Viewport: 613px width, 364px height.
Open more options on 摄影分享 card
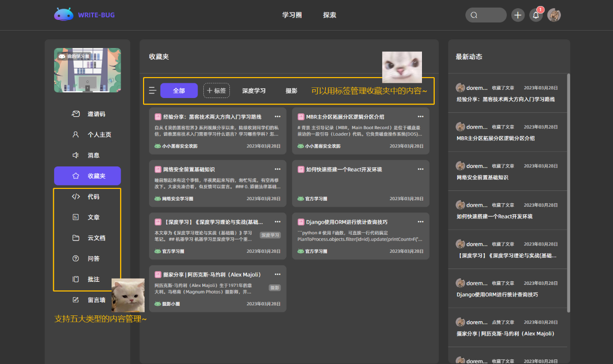pos(277,274)
